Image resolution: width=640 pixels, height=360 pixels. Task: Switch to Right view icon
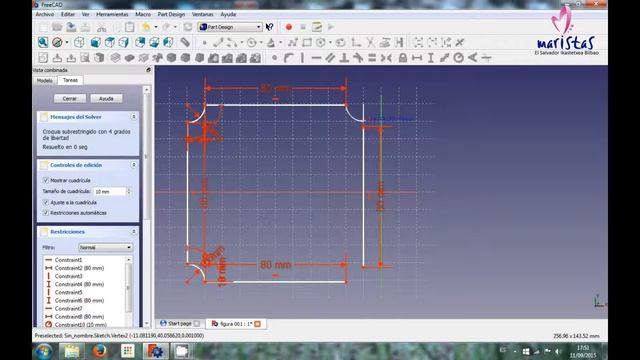tap(124, 42)
